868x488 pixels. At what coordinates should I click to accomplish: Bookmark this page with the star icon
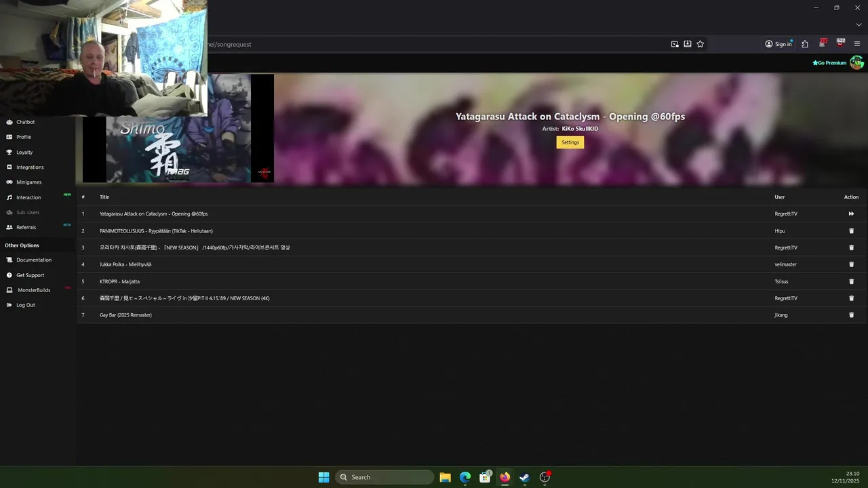click(701, 44)
